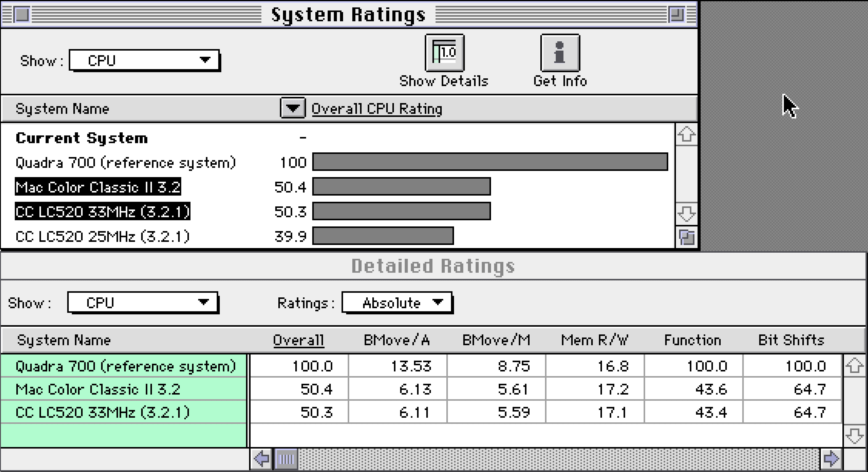Select the Quadra 700 reference system row
The height and width of the screenshot is (472, 868).
[125, 163]
